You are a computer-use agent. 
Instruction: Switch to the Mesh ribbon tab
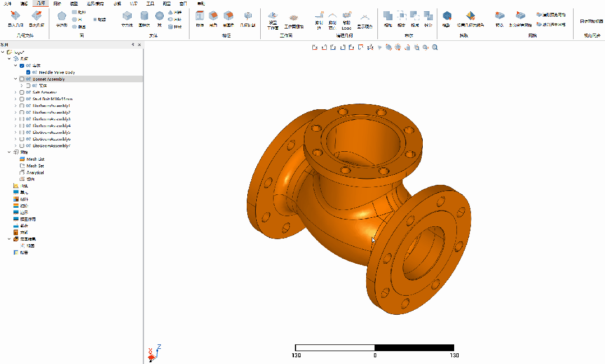pyautogui.click(x=57, y=3)
